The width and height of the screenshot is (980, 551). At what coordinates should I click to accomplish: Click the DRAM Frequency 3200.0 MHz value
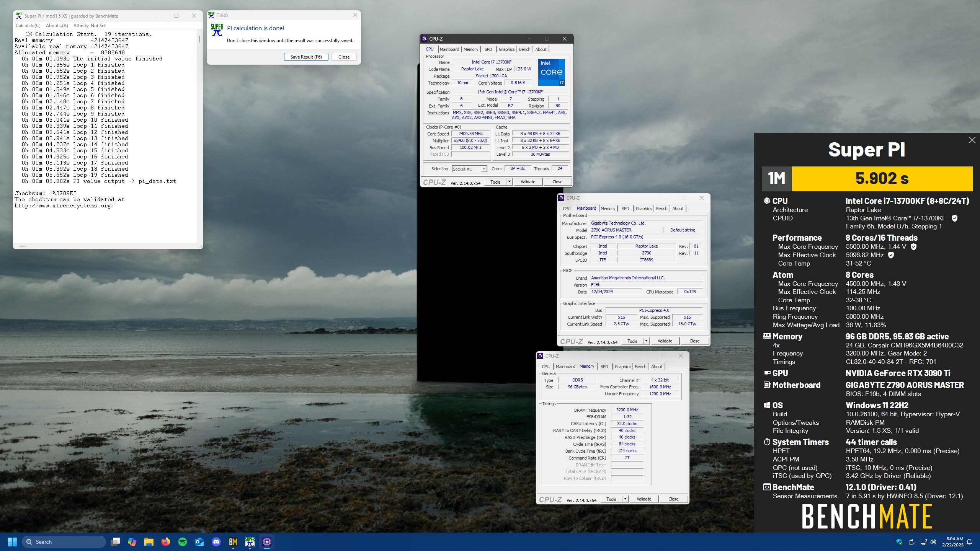(627, 410)
